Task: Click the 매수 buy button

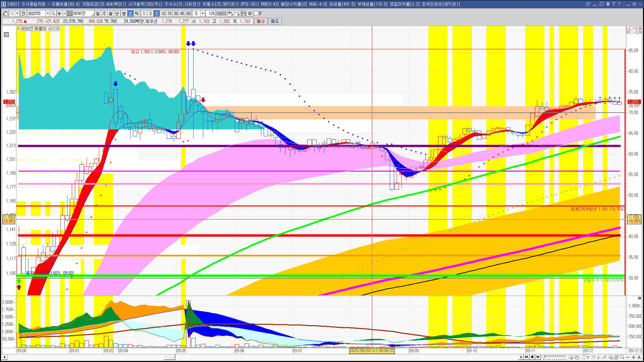Action: pyautogui.click(x=261, y=21)
